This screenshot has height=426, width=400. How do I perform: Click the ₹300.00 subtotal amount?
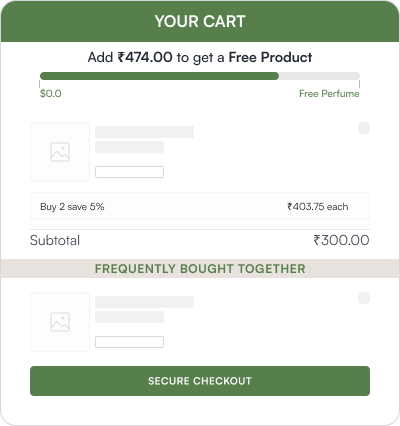tap(341, 240)
